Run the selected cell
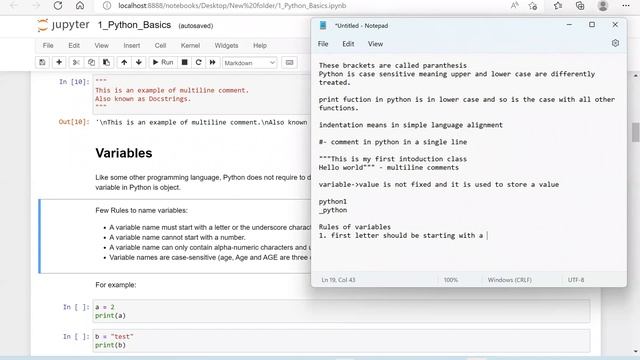Image resolution: width=640 pixels, height=360 pixels. (x=163, y=62)
